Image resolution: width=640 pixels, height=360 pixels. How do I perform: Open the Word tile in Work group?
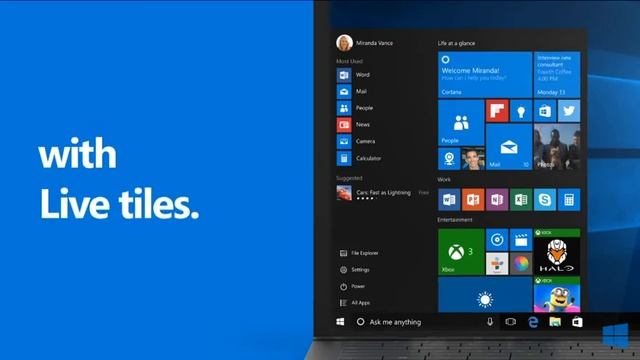tap(449, 200)
